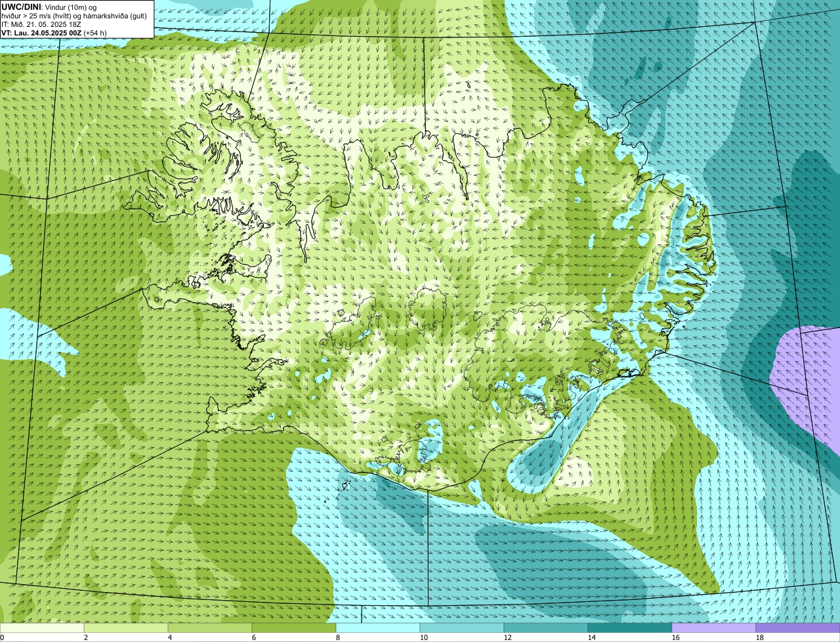The width and height of the screenshot is (840, 642).
Task: Click the pale yellow 0–2 m/s legend swatch
Action: [x=42, y=628]
